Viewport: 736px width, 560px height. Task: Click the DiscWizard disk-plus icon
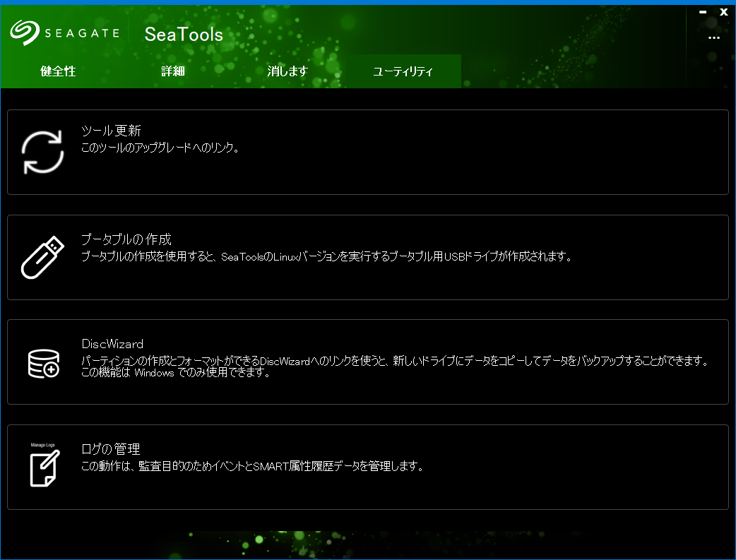coord(43,362)
